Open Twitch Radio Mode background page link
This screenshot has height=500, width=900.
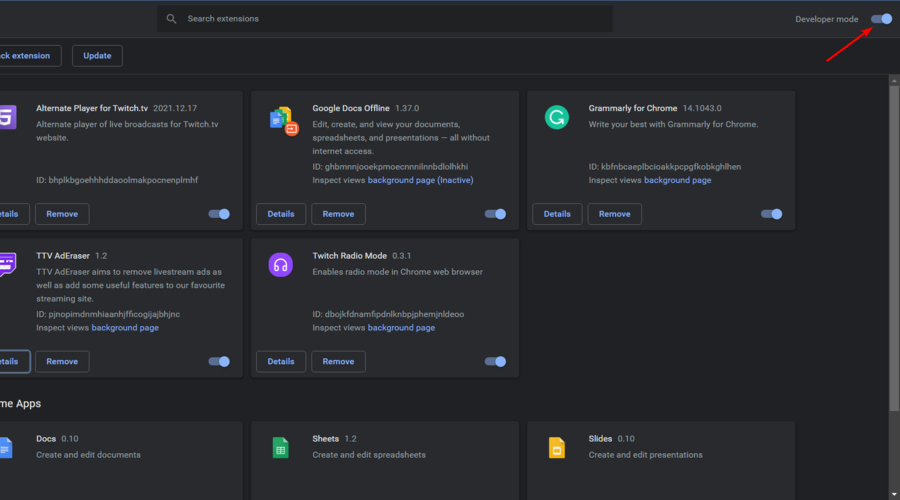(401, 328)
